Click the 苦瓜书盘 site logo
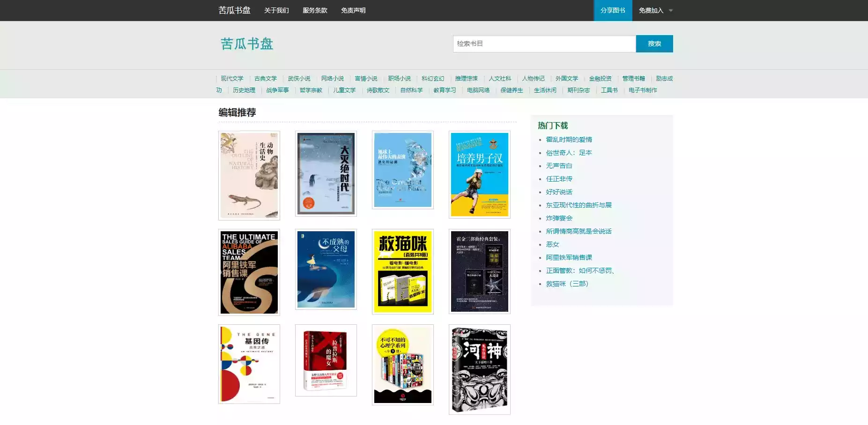868x425 pixels. tap(247, 44)
